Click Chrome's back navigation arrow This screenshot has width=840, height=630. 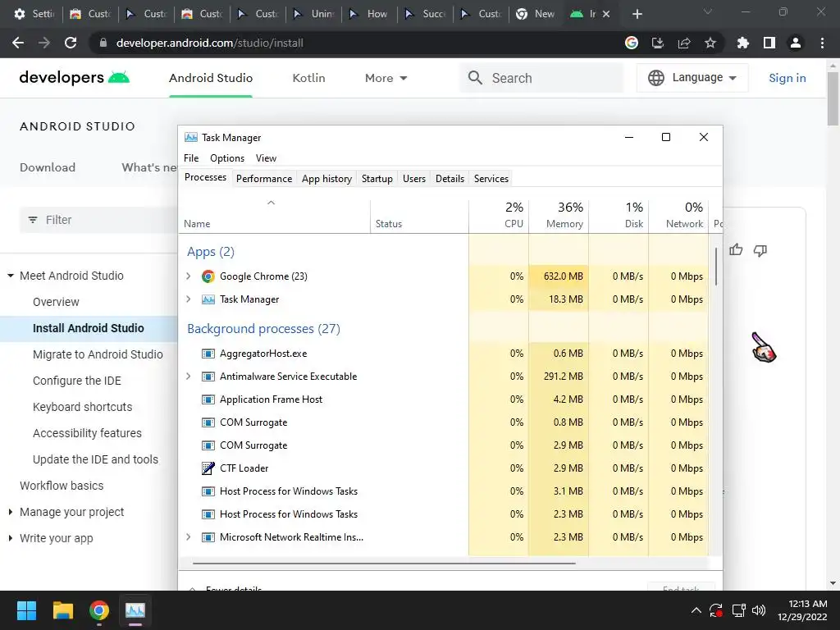[18, 43]
